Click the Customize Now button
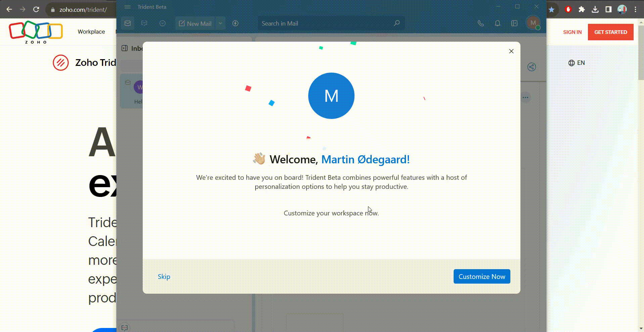The width and height of the screenshot is (644, 332). tap(481, 276)
